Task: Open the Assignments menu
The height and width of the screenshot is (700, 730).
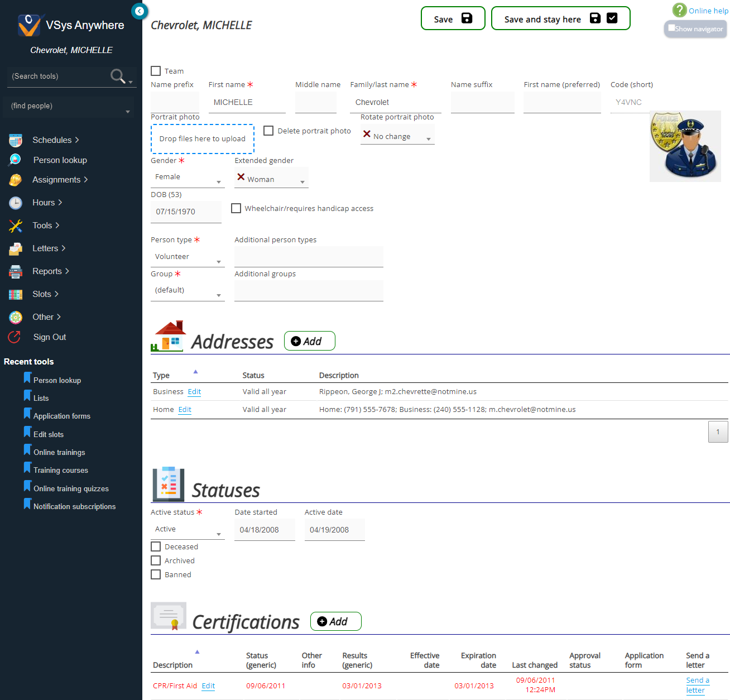Action: tap(60, 180)
